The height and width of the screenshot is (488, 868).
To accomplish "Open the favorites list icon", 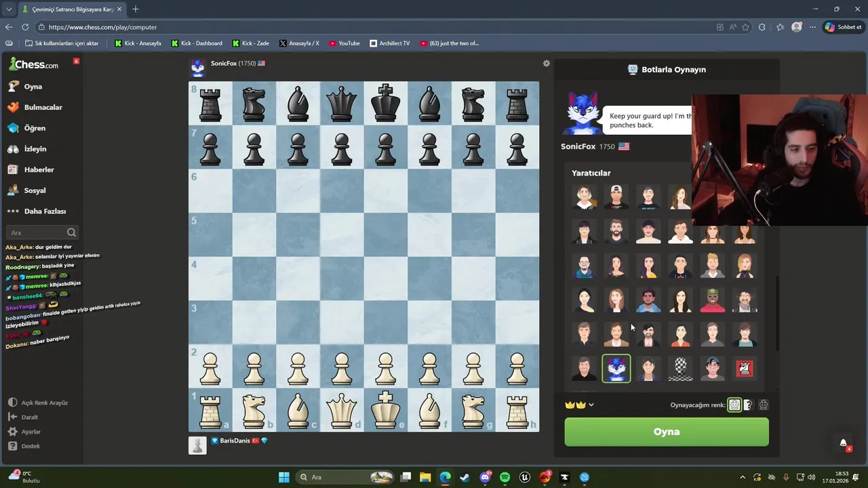I will click(780, 27).
